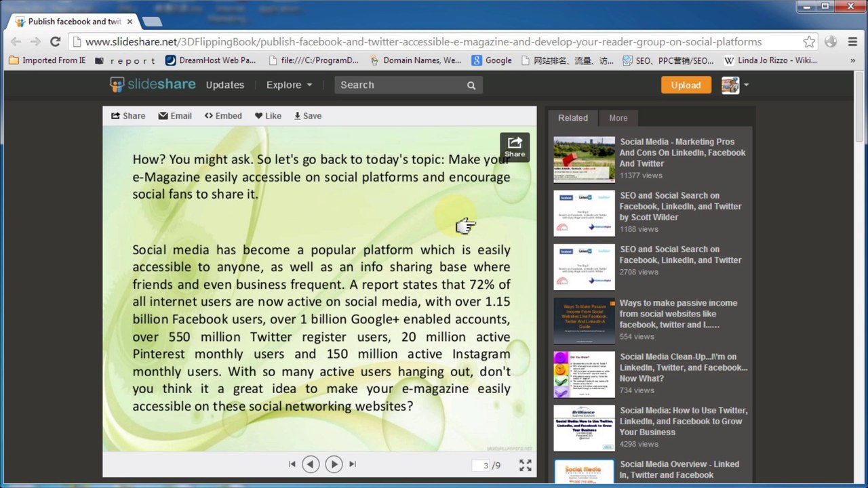Image resolution: width=868 pixels, height=488 pixels.
Task: Save the presentation
Action: pos(308,116)
